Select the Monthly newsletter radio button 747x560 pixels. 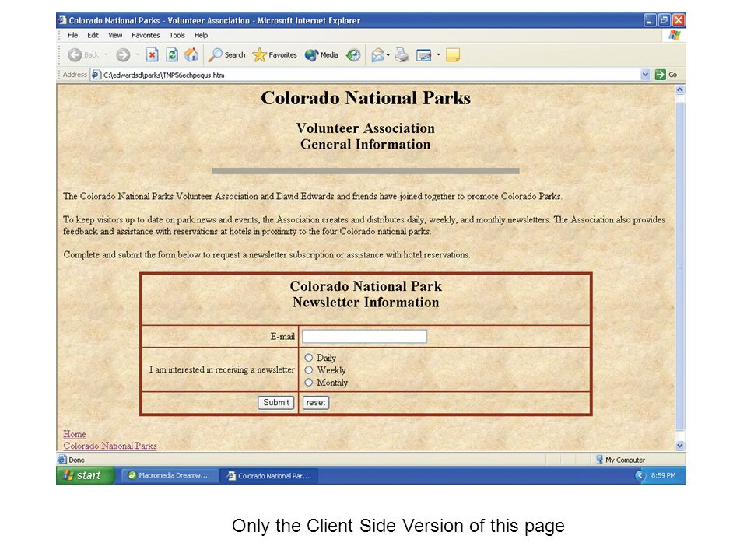[x=309, y=383]
